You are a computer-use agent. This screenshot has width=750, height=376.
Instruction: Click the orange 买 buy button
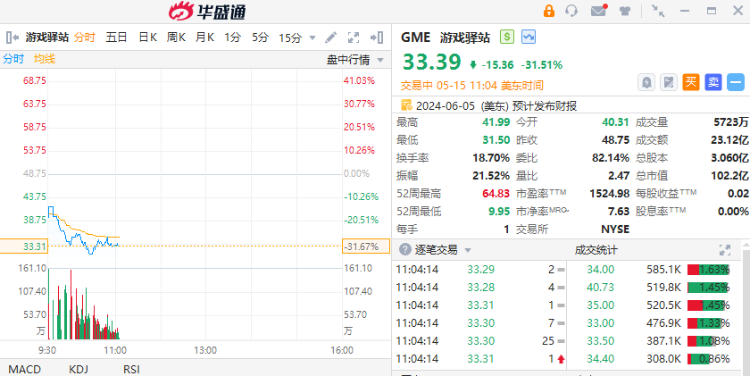(x=691, y=82)
